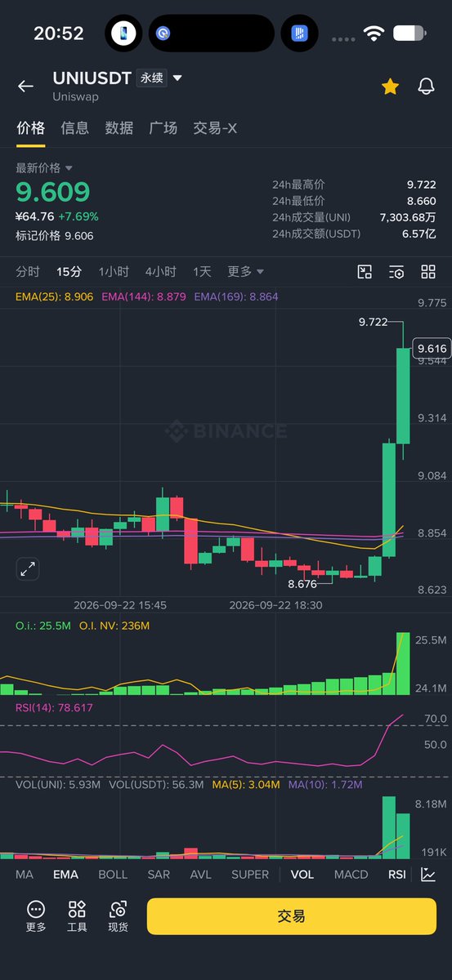Viewport: 452px width, 980px height.
Task: Tap the EMA(25) 8.906 legend
Action: point(54,297)
